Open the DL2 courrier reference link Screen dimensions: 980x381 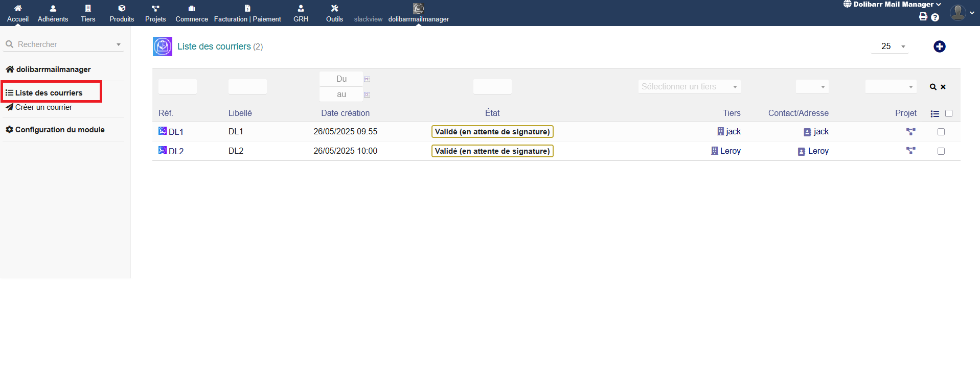click(x=175, y=151)
